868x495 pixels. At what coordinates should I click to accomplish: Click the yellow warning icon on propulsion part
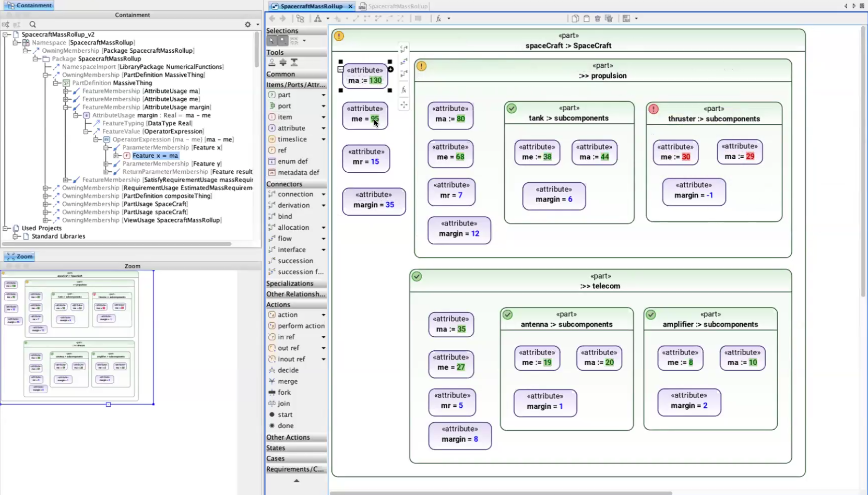click(421, 66)
